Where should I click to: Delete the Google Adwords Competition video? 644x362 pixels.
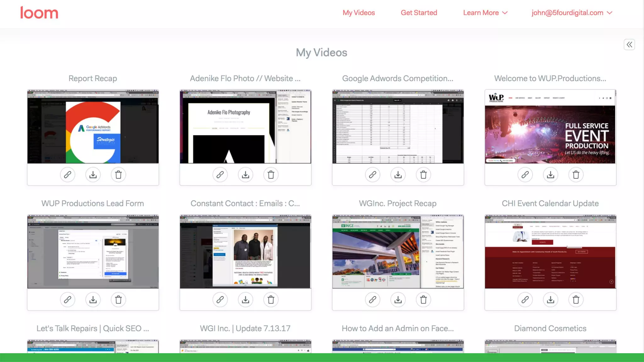pos(424,175)
